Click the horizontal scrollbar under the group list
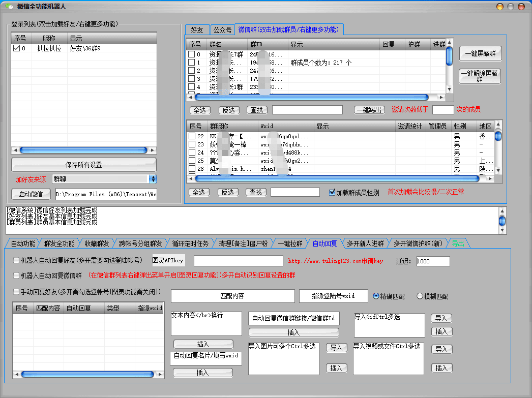 point(315,97)
